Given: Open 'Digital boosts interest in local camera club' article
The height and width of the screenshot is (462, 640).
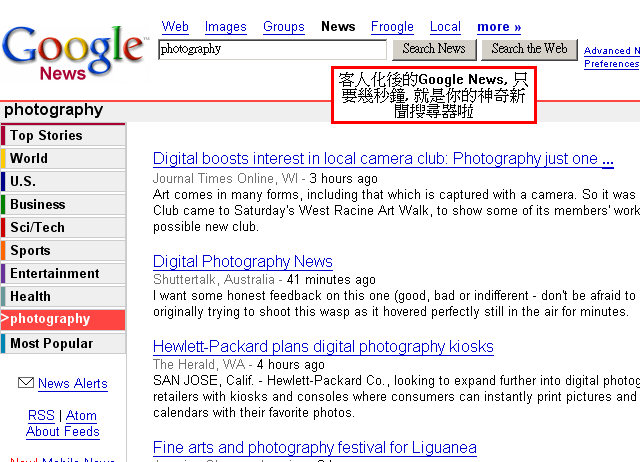Looking at the screenshot, I should (383, 158).
